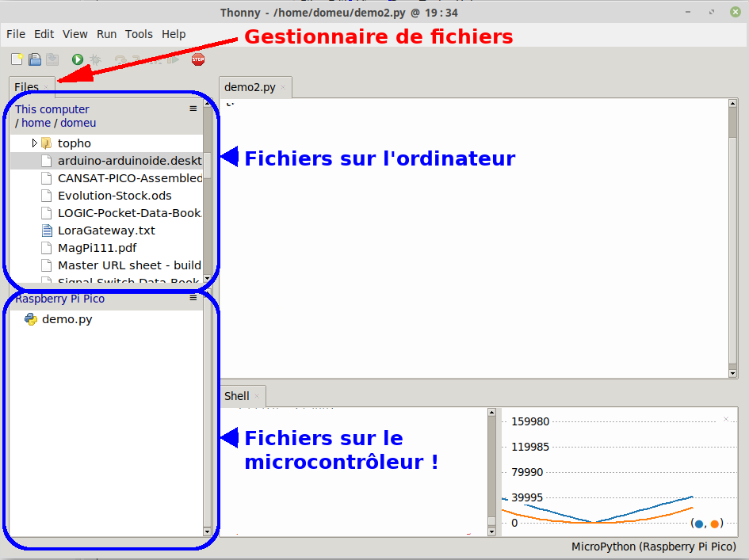Viewport: 749px width, 560px height.
Task: Click the Debug bug icon
Action: (96, 59)
